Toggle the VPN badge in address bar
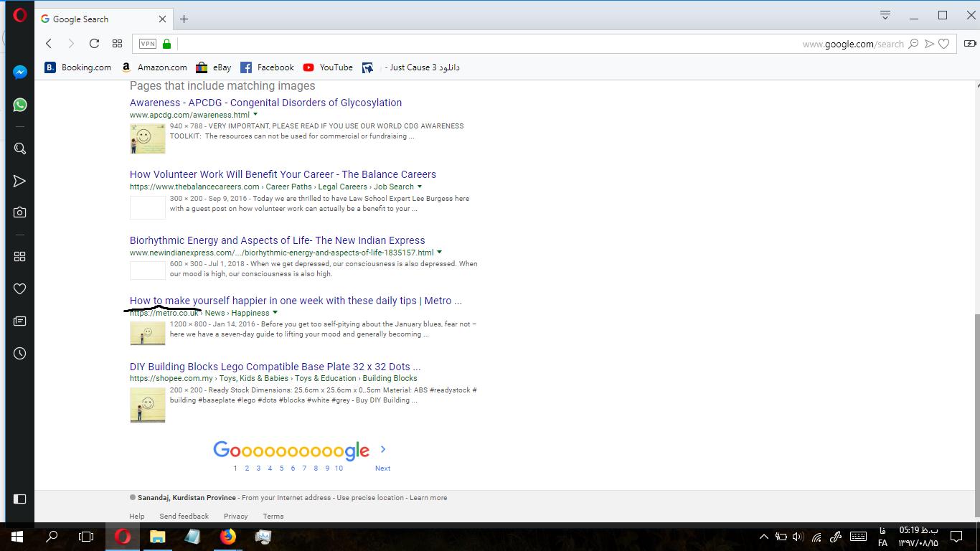Image resolution: width=980 pixels, height=551 pixels. click(x=147, y=44)
